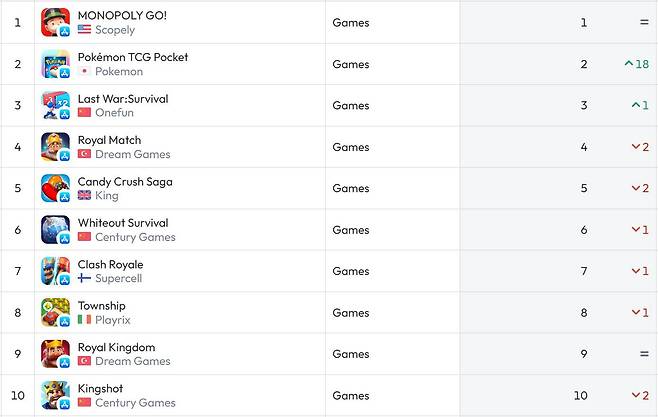658x417 pixels.
Task: Click the Township app icon
Action: point(55,313)
